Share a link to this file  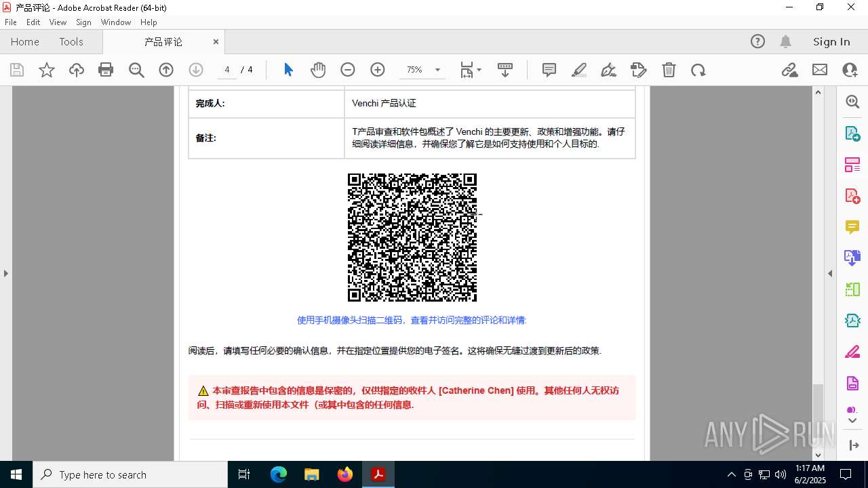point(790,70)
